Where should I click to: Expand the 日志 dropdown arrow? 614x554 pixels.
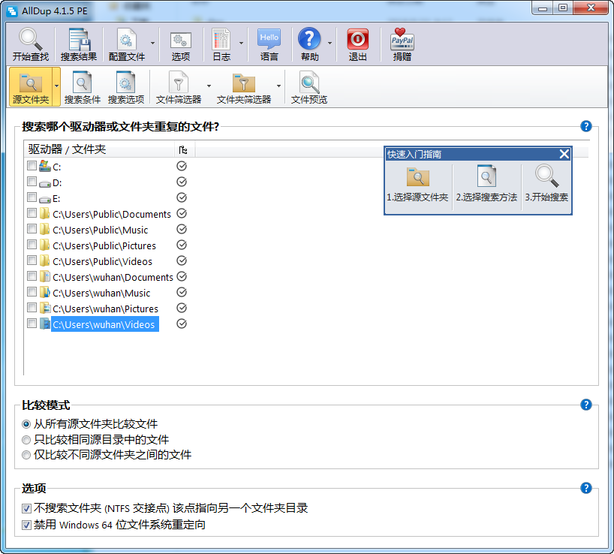[241, 43]
